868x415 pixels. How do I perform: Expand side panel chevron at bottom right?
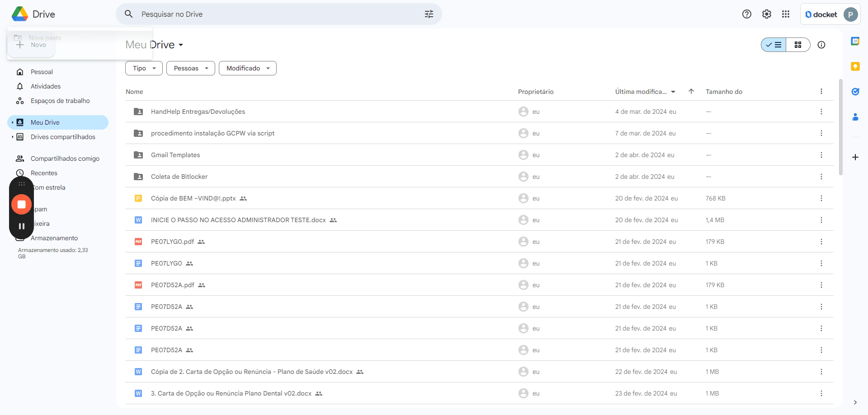click(855, 402)
